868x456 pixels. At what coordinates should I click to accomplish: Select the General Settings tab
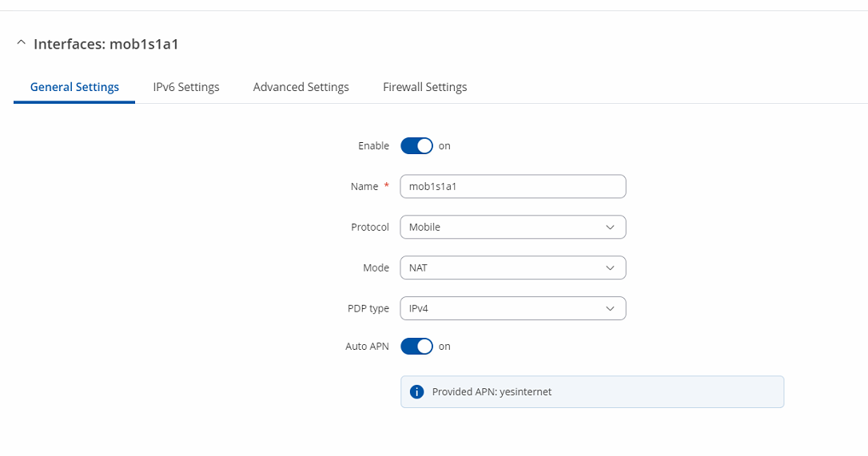(x=74, y=87)
